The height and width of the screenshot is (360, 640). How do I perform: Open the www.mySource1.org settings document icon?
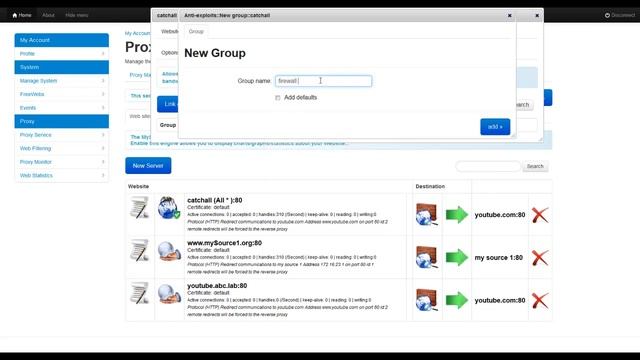coord(140,250)
